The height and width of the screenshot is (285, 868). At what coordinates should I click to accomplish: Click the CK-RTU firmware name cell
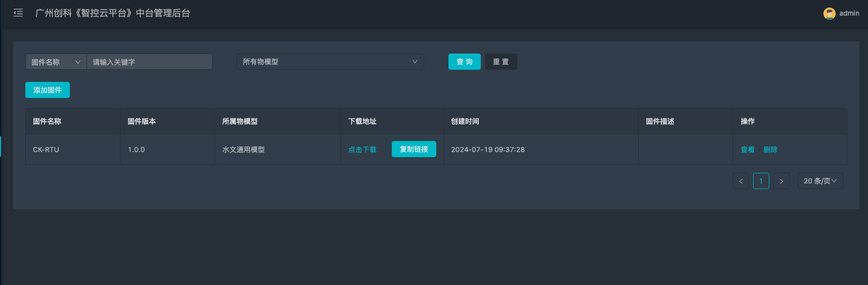[46, 150]
